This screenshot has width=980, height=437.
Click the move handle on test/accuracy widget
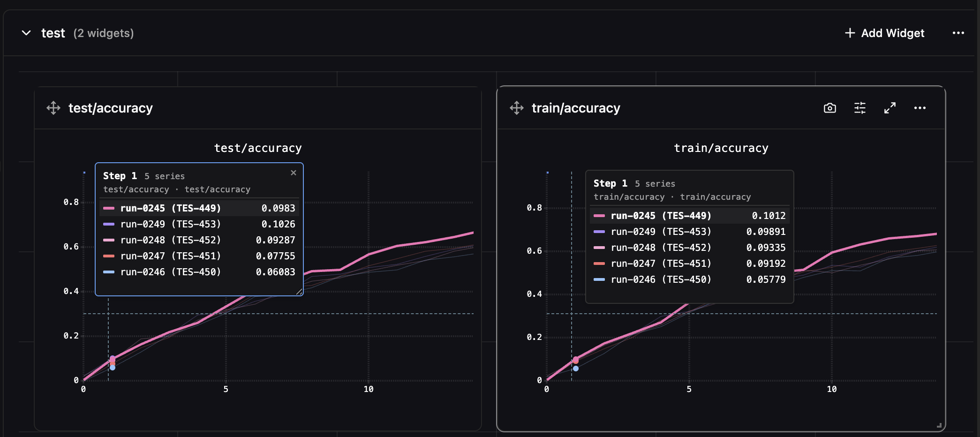(x=53, y=108)
